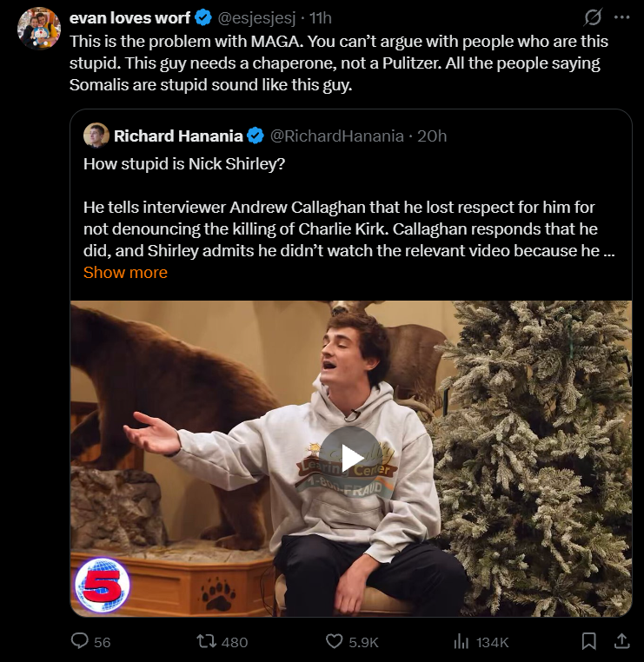The height and width of the screenshot is (662, 644).
Task: Open quoted tweet's 20h timestamp
Action: (x=432, y=136)
